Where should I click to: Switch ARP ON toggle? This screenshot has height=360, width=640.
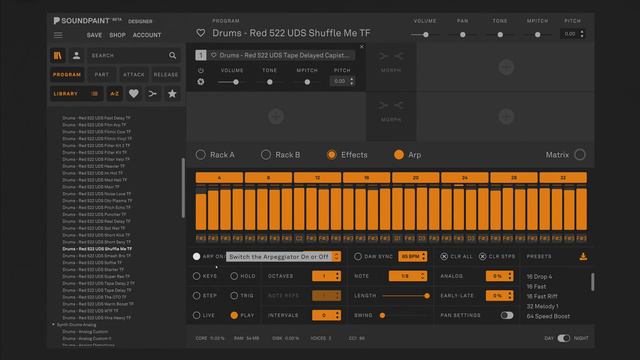point(196,256)
